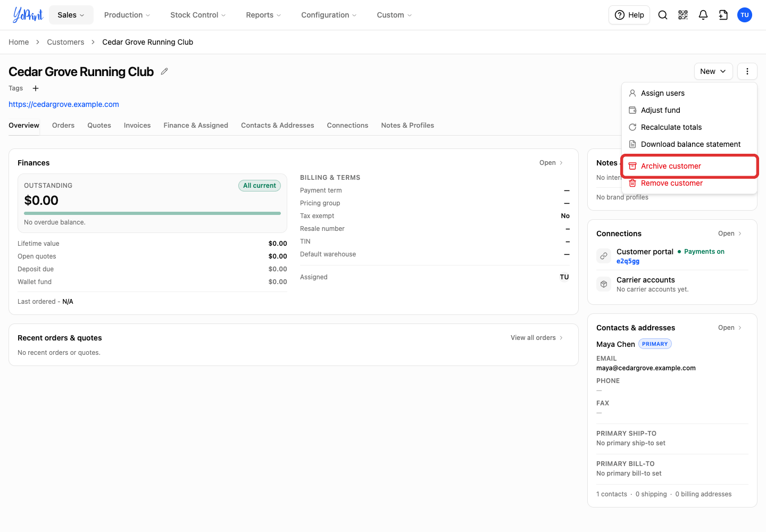Add a tag with the plus icon
The image size is (766, 532).
tap(36, 88)
